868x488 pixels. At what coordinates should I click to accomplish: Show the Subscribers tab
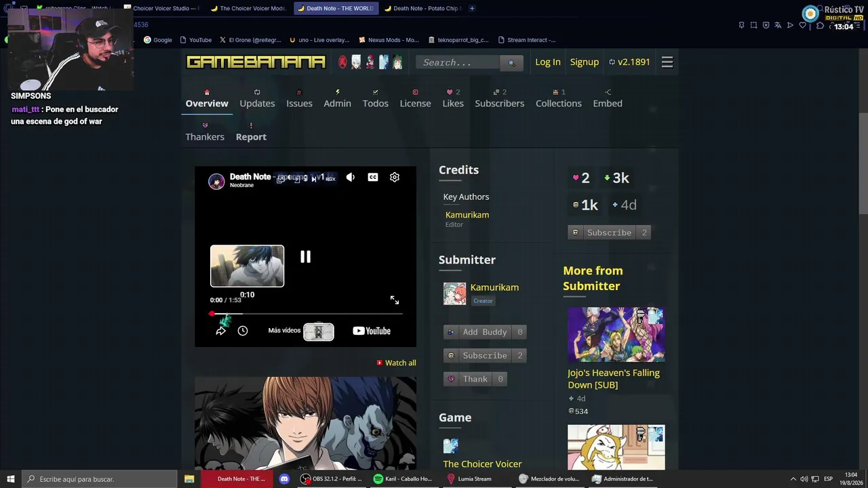coord(500,98)
